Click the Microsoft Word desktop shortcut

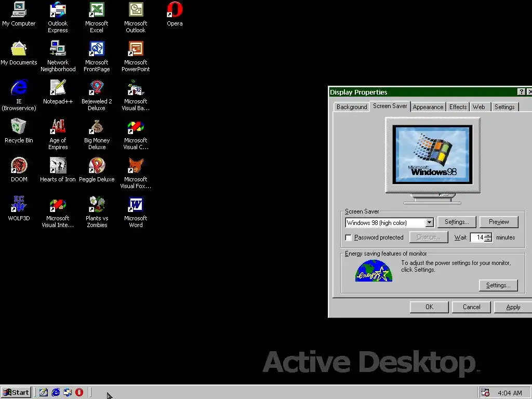pyautogui.click(x=136, y=212)
